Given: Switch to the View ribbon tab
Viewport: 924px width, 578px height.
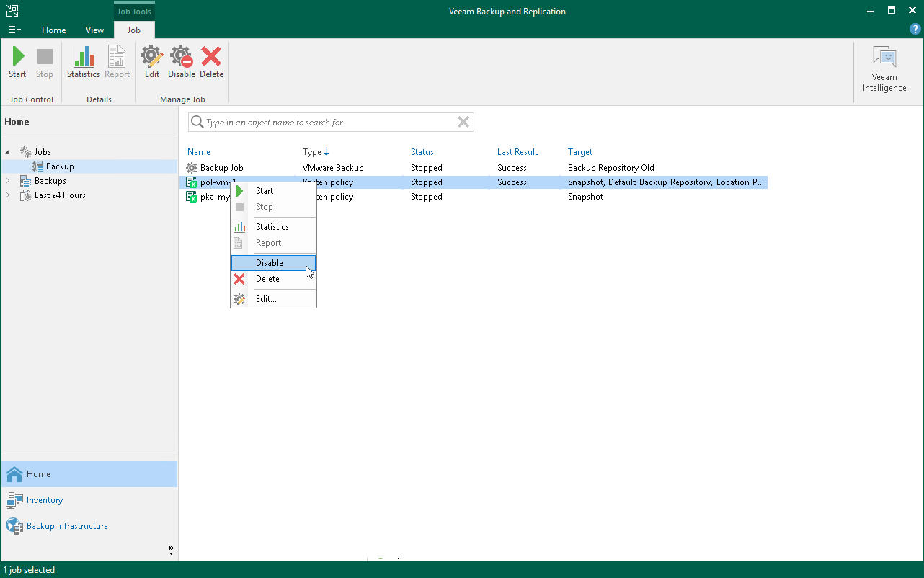Looking at the screenshot, I should [x=94, y=30].
